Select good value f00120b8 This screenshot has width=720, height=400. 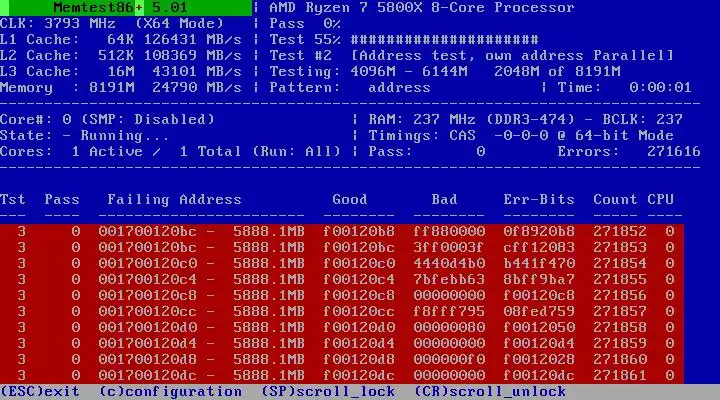click(359, 231)
